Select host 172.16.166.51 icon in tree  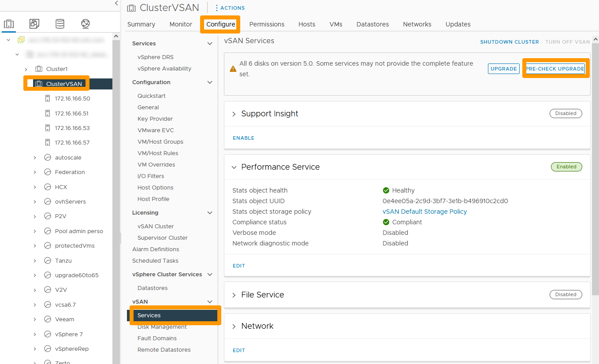tap(47, 113)
